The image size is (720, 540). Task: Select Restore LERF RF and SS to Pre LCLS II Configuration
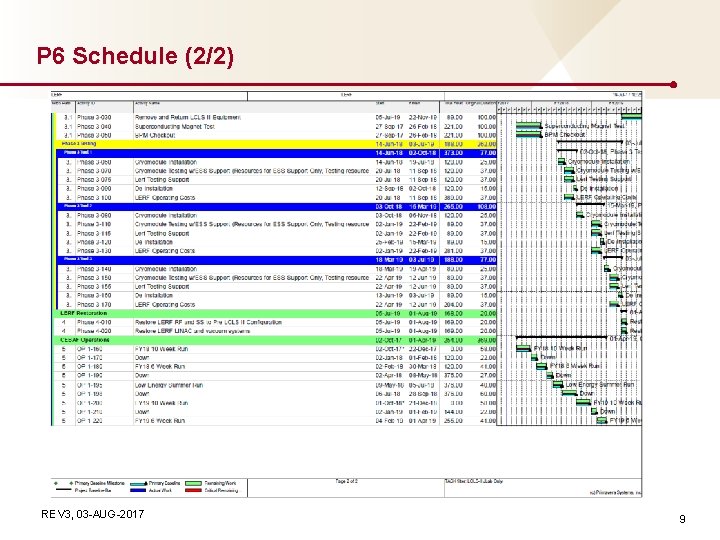click(x=208, y=322)
